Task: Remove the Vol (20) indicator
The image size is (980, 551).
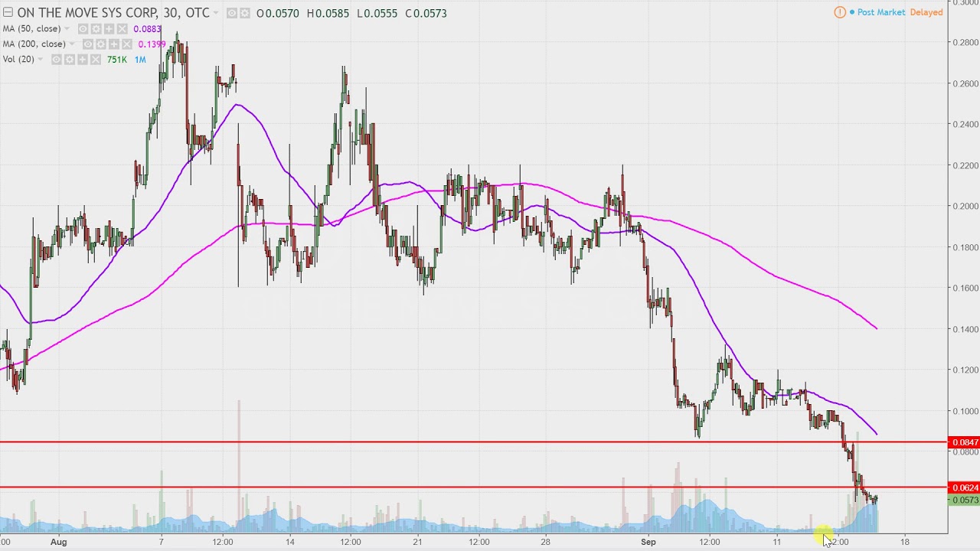Action: pos(95,60)
